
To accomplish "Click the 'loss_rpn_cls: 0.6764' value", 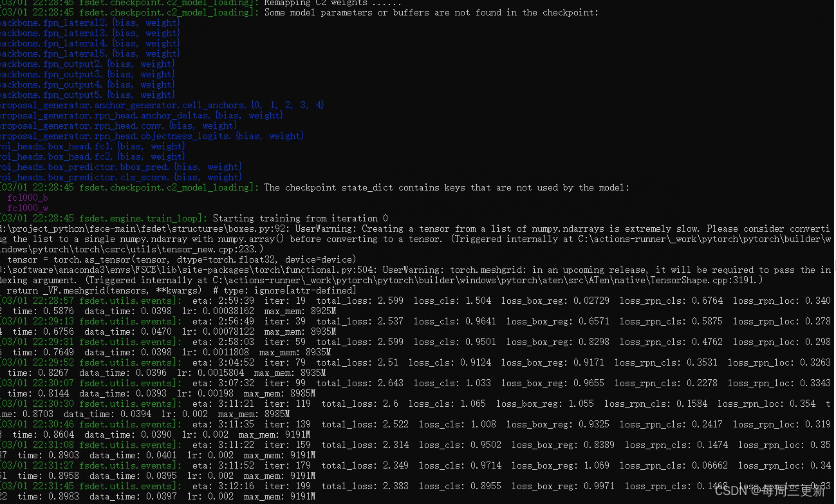I will click(x=671, y=301).
